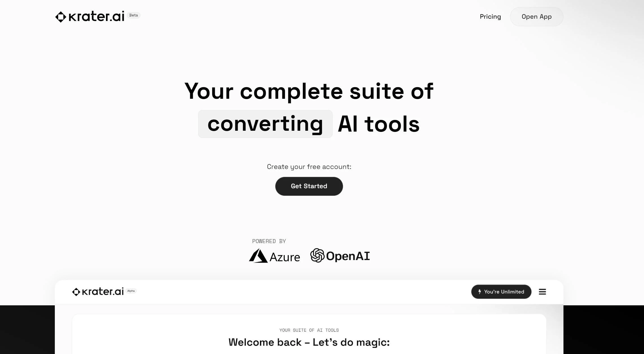Click the Welcome back heading area
The image size is (644, 354).
pos(309,342)
